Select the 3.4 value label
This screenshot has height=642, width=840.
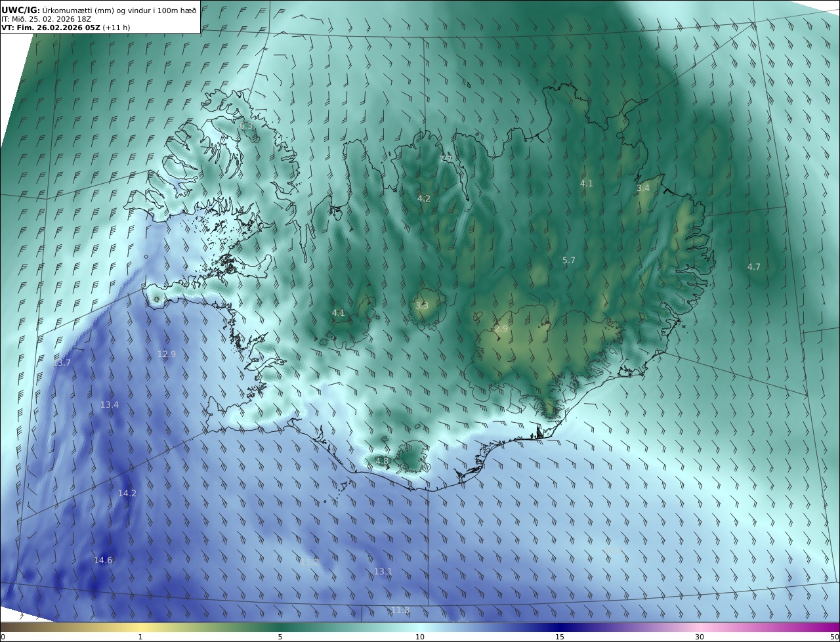(643, 188)
